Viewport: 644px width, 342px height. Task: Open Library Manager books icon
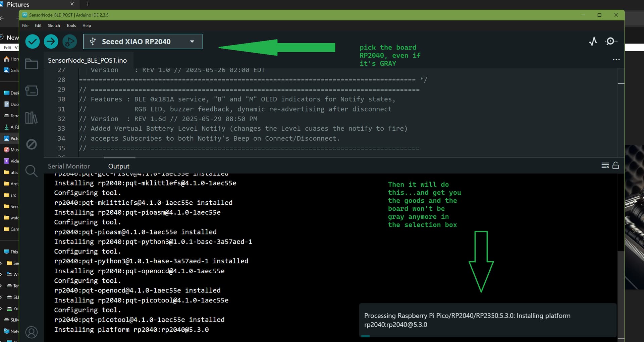[x=32, y=118]
